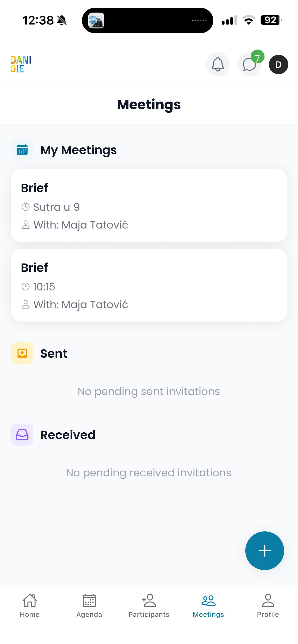Screen dimensions: 298x644
Task: Tap the D profile avatar
Action: (279, 64)
